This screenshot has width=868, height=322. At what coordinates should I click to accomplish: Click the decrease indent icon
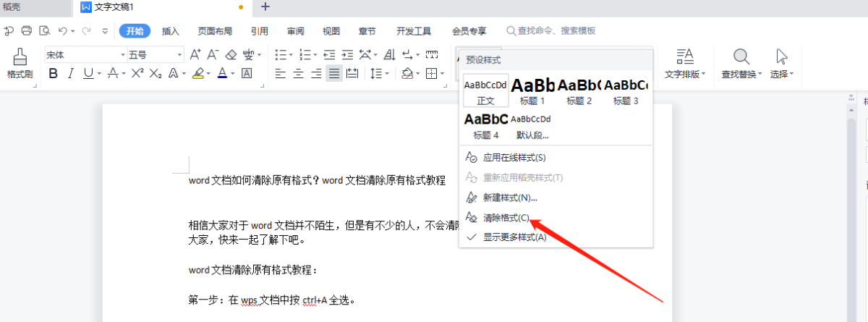click(329, 54)
